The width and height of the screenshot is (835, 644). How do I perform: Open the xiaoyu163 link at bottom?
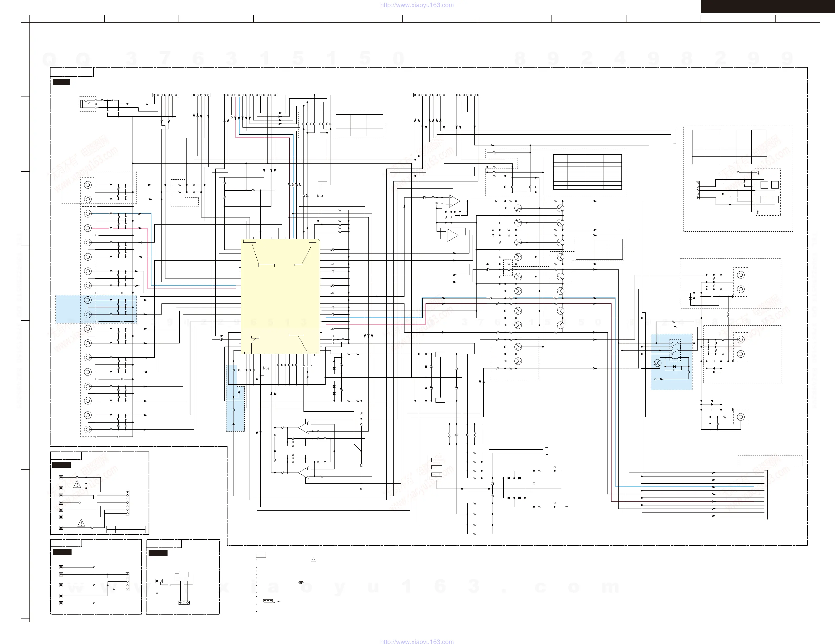(417, 641)
